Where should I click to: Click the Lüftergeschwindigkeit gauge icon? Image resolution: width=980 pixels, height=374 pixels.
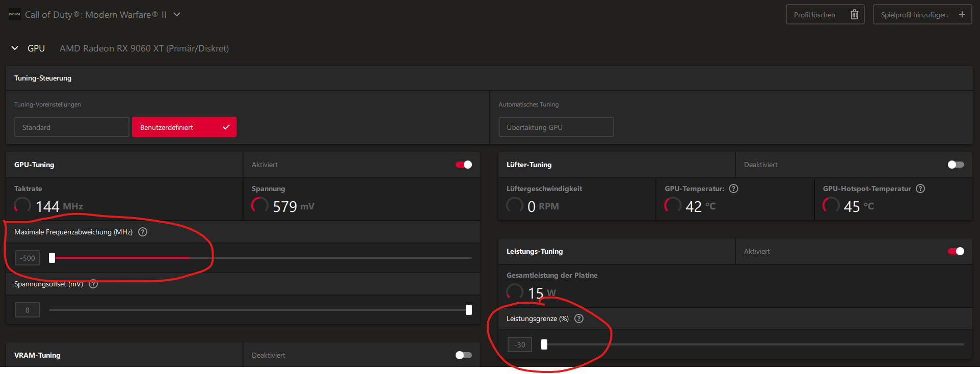pos(515,205)
